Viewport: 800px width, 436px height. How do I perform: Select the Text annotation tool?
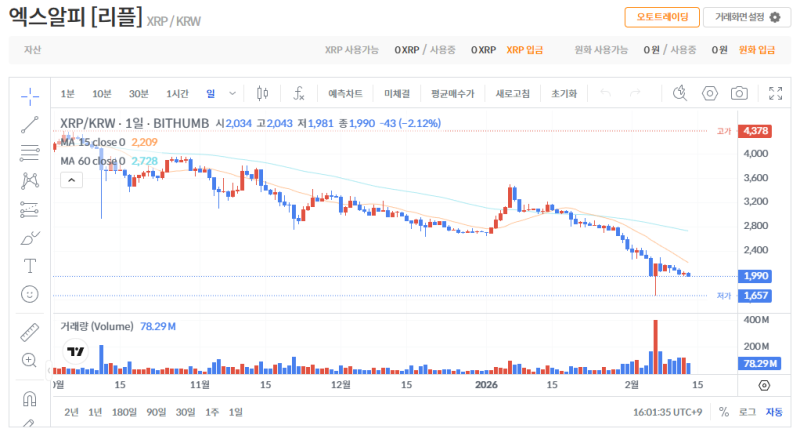pyautogui.click(x=30, y=266)
